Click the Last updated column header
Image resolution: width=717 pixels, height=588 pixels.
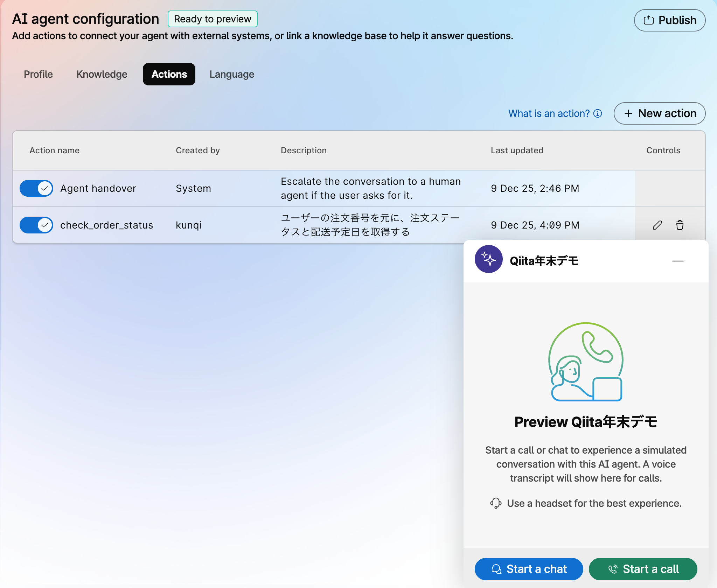pyautogui.click(x=517, y=150)
